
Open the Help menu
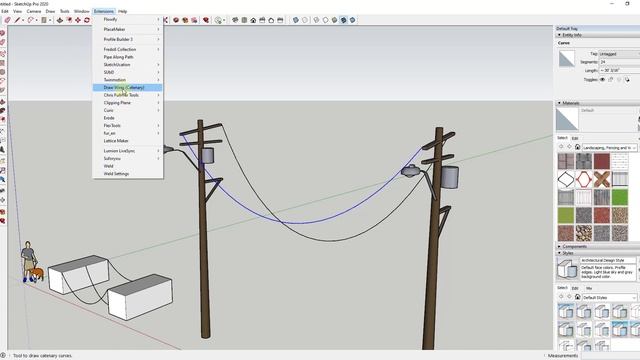pos(122,11)
